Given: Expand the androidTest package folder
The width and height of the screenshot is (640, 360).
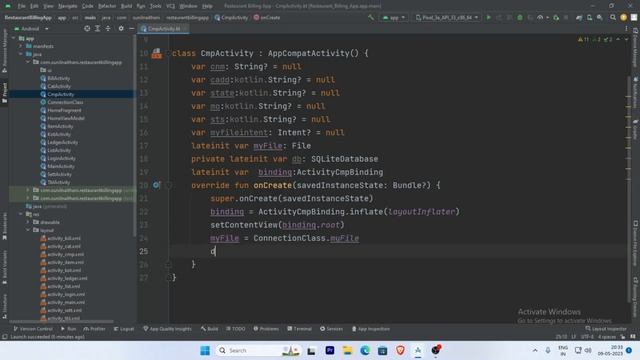Looking at the screenshot, I should 28,190.
